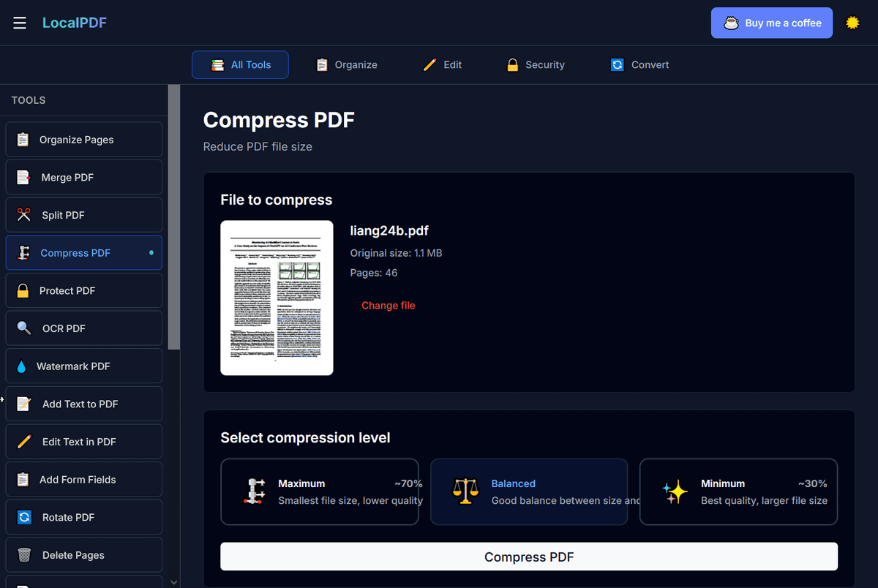Open Split PDF tool
The height and width of the screenshot is (588, 878).
click(x=84, y=215)
